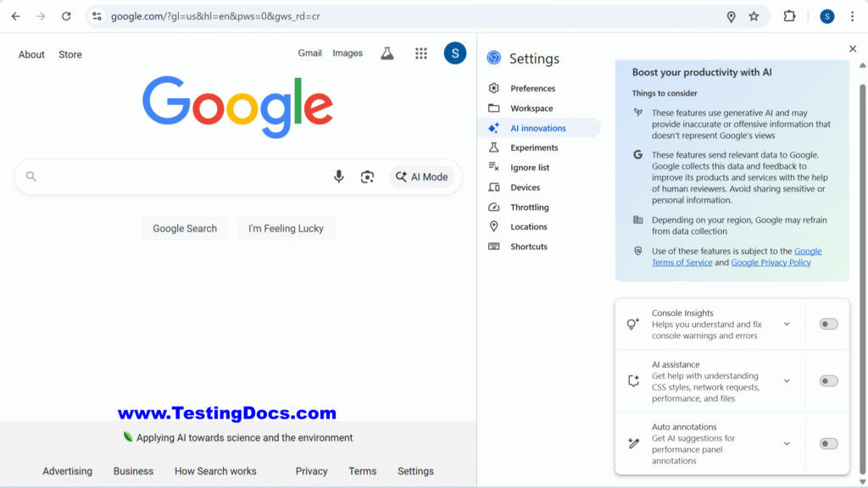Open Search Labs flask icon
Image resolution: width=868 pixels, height=488 pixels.
387,53
